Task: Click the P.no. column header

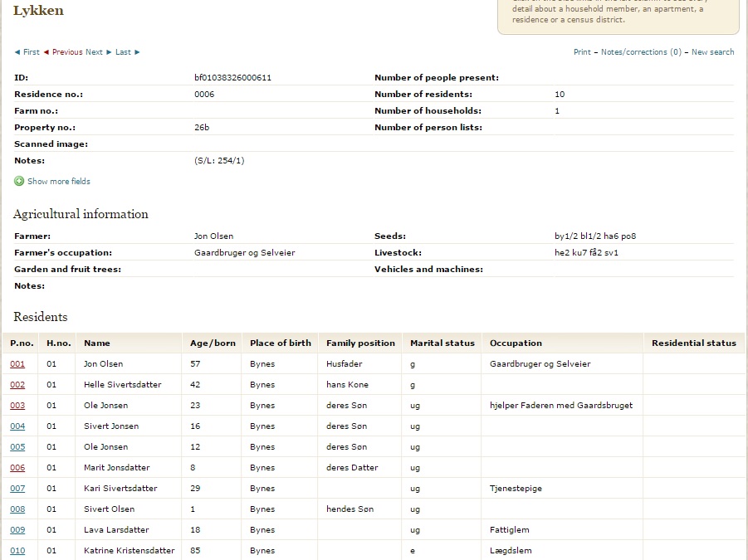Action: (x=22, y=343)
